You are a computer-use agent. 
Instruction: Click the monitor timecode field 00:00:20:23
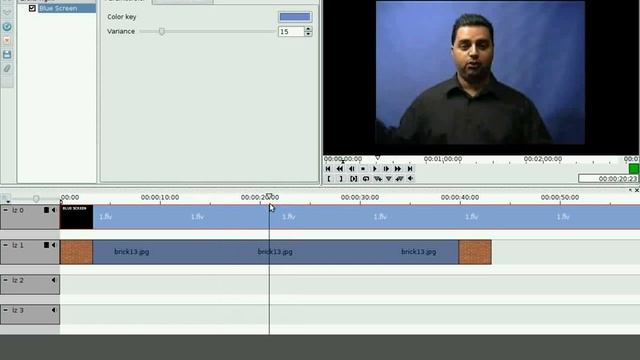click(x=608, y=179)
